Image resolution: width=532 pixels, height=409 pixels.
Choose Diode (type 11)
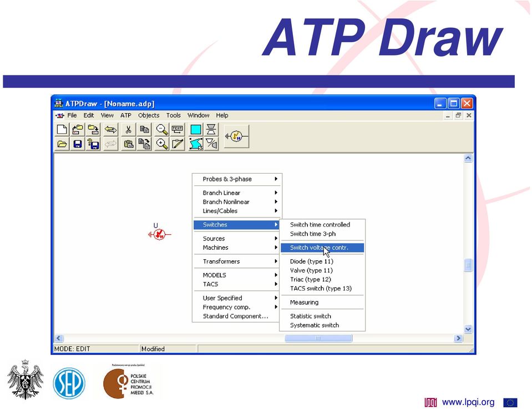coord(322,261)
